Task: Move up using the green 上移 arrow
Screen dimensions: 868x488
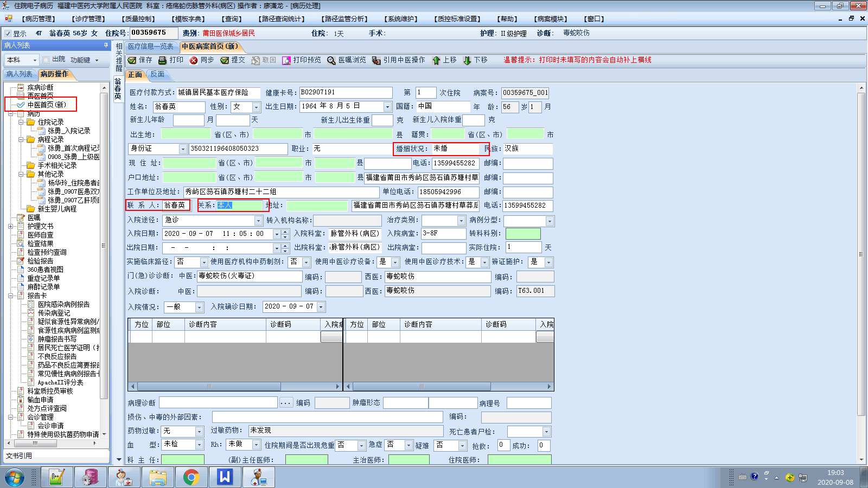Action: pyautogui.click(x=444, y=60)
